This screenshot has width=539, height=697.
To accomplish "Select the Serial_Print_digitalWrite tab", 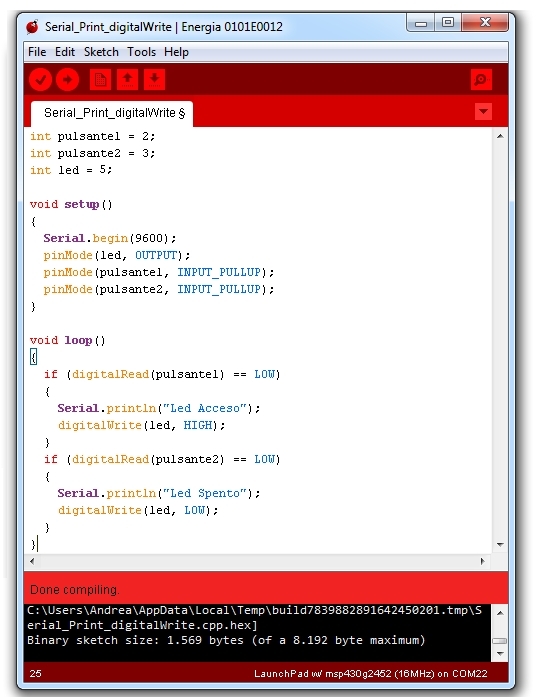I will tap(112, 114).
